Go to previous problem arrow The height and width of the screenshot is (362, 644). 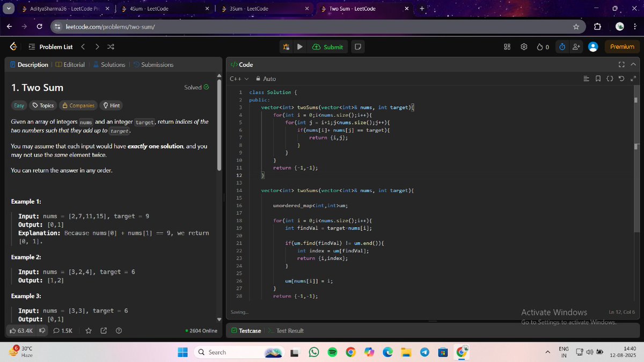(x=83, y=47)
